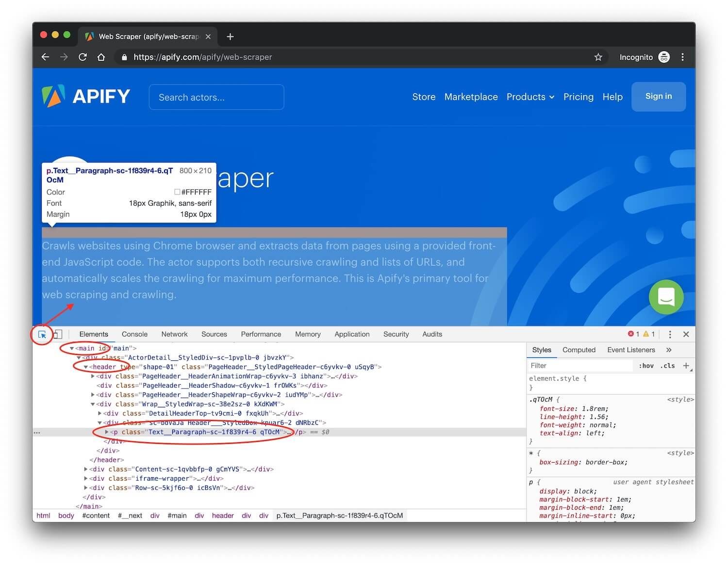Expand the PageHeader__HeaderAnimationWrap div
The height and width of the screenshot is (565, 728).
93,376
